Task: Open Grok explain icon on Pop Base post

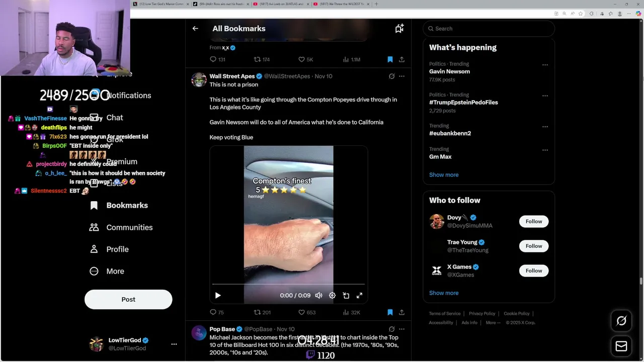Action: point(391,329)
